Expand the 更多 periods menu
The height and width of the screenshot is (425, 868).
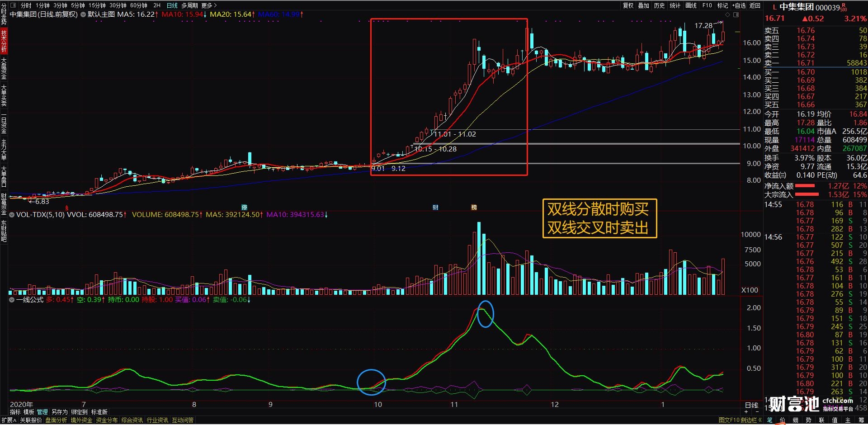[x=209, y=5]
